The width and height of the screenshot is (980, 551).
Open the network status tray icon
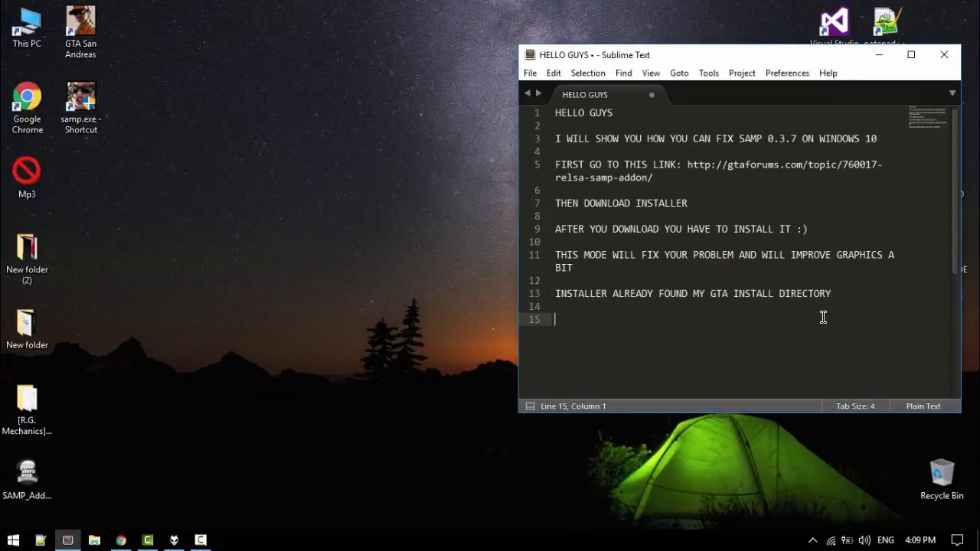pos(831,540)
